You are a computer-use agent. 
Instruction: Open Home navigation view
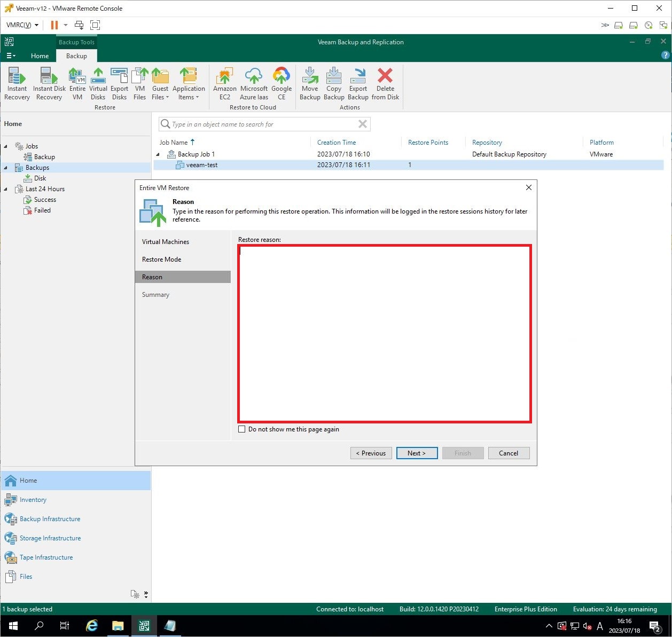76,481
